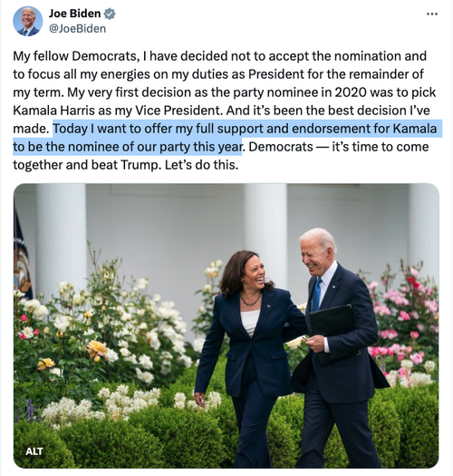Click the highlighted endorsement sentence
The width and height of the screenshot is (453, 476).
225,138
